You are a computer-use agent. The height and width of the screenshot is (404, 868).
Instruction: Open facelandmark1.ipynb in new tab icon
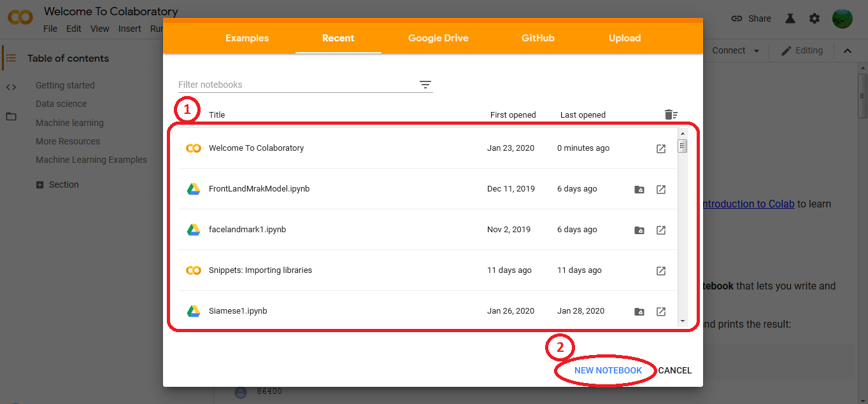661,230
